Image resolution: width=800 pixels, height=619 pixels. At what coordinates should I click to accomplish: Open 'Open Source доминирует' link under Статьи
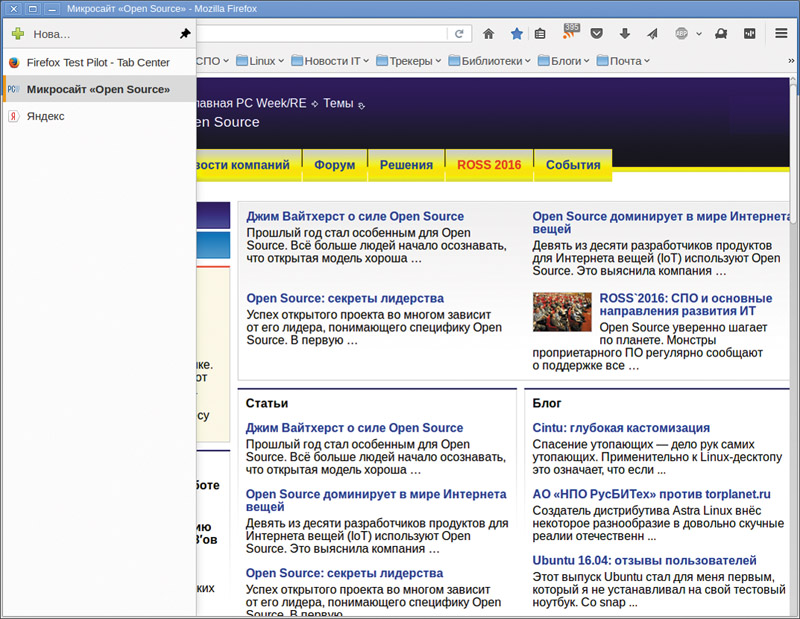pyautogui.click(x=376, y=500)
